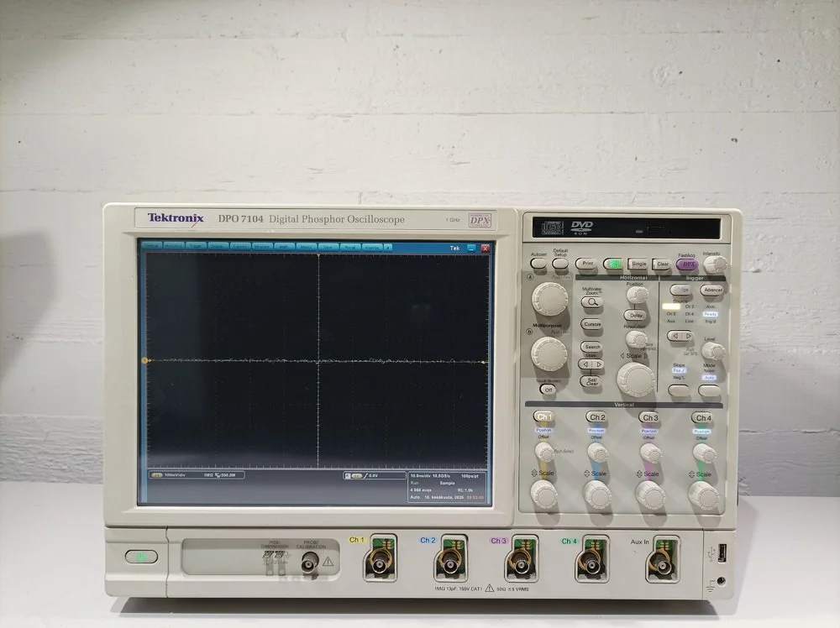Tap the Set/Clear mark button

[591, 381]
